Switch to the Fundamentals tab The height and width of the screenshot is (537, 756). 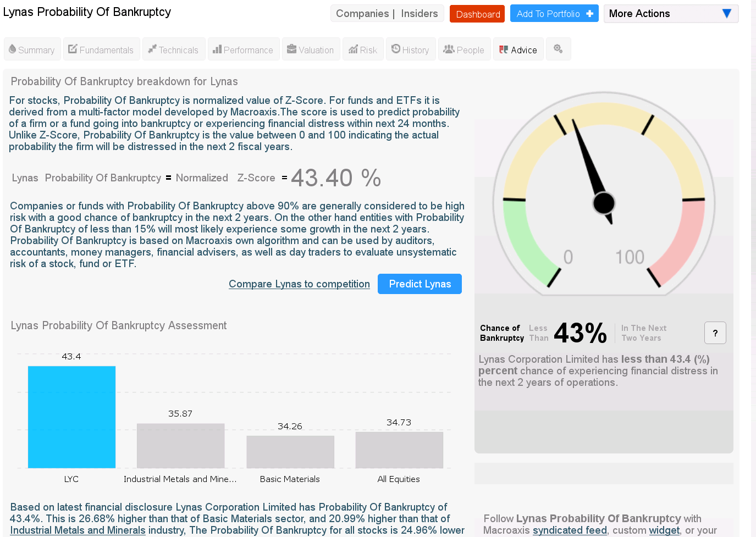102,49
